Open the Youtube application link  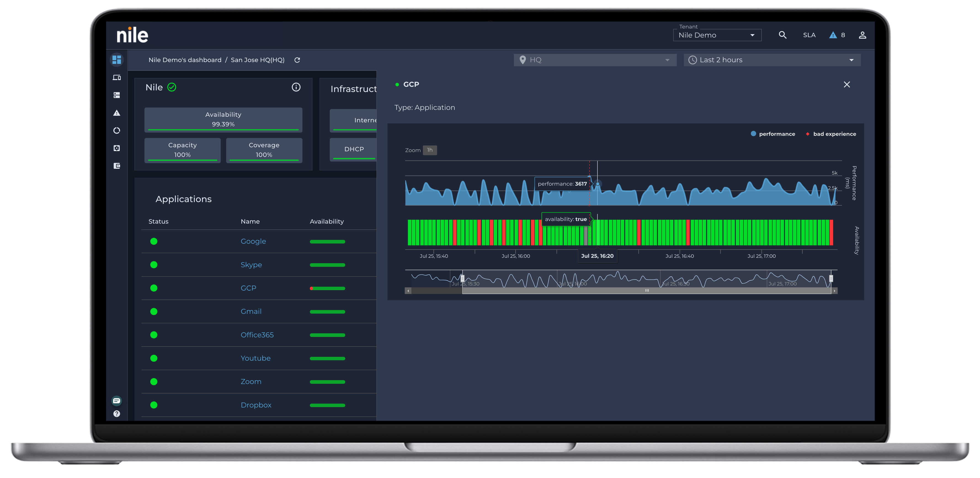tap(255, 358)
